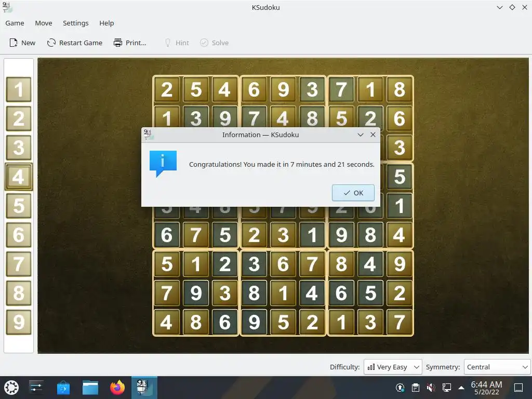Screen dimensions: 532x399
Task: Click the bottom-left board cell showing 4
Action: 167,322
